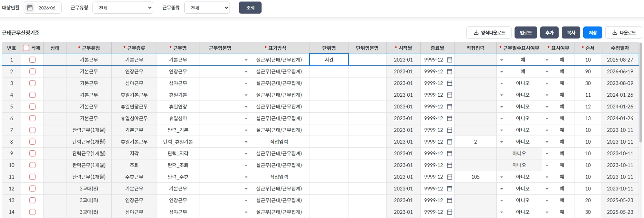Open calendar icon in row 2 종료월

tap(449, 71)
